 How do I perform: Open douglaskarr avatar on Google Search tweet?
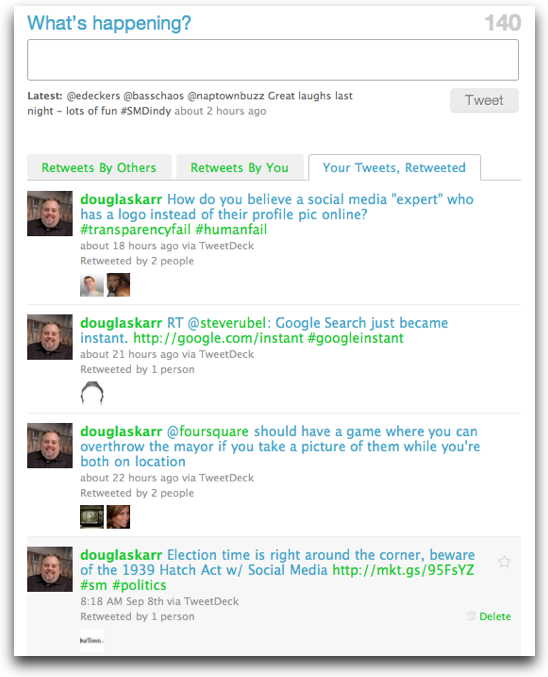pyautogui.click(x=50, y=337)
